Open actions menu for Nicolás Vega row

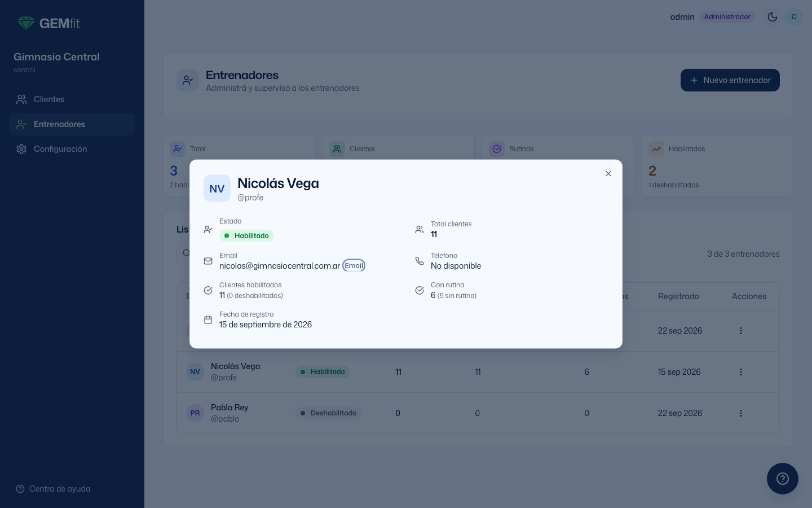(741, 372)
